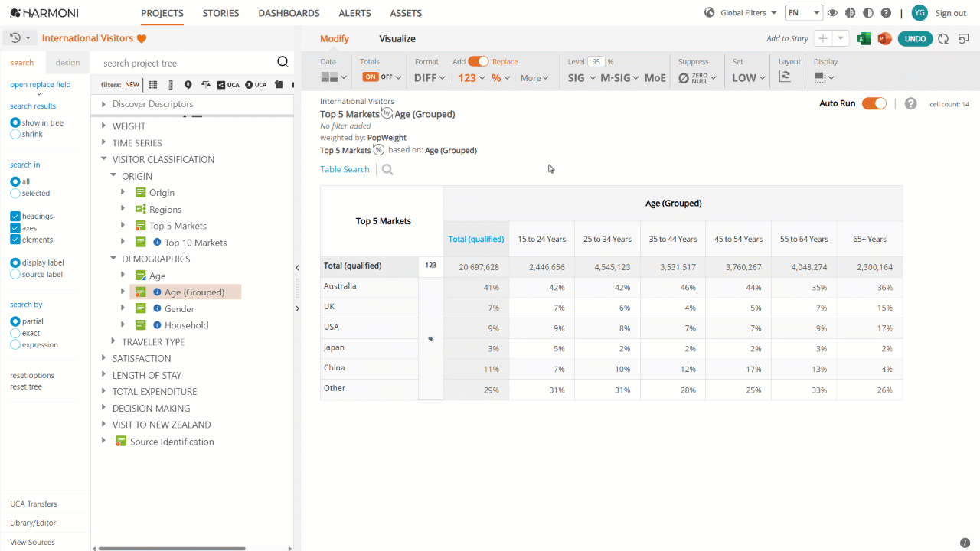This screenshot has height=551, width=980.
Task: Open the ASSETS menu
Action: point(406,13)
